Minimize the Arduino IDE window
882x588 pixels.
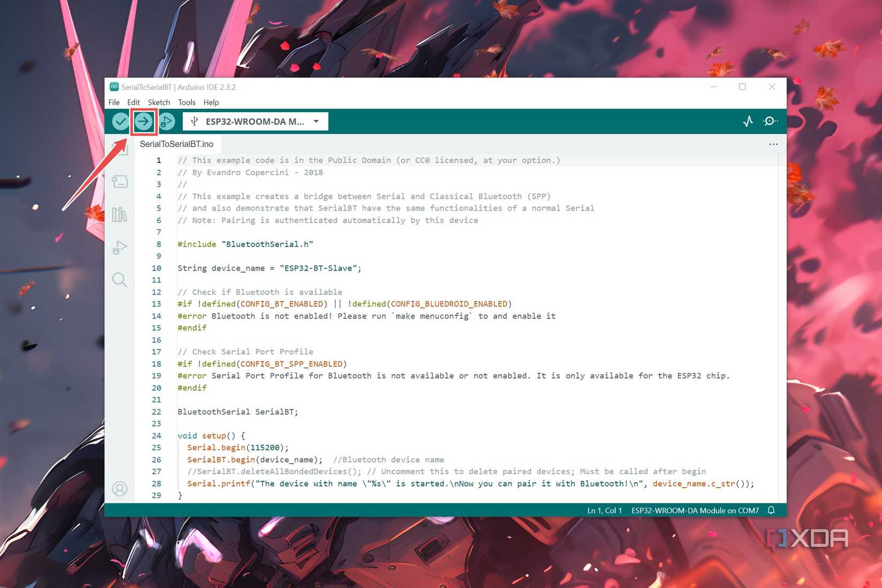coord(713,87)
